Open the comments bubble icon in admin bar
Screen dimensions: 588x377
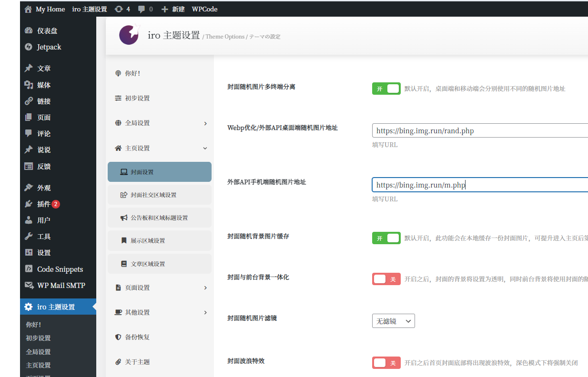tap(142, 9)
